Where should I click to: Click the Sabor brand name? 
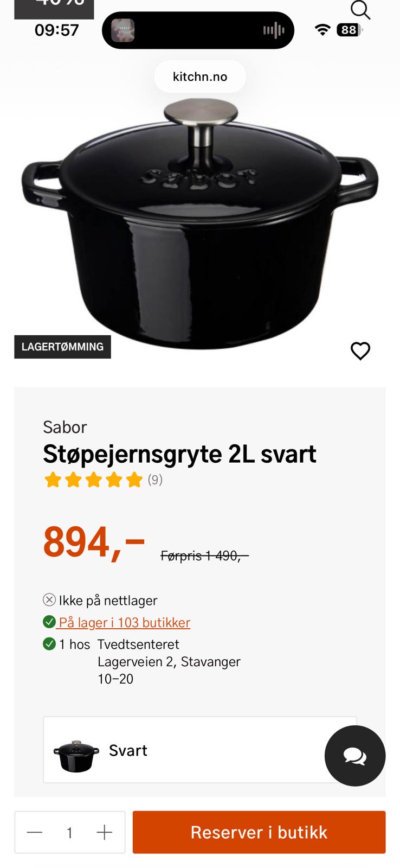(65, 427)
